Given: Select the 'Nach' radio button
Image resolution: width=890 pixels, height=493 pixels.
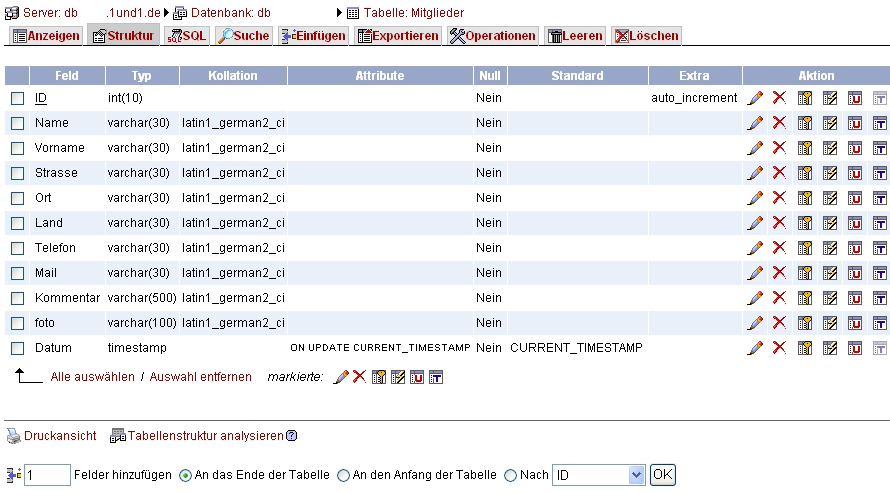Looking at the screenshot, I should click(x=511, y=475).
